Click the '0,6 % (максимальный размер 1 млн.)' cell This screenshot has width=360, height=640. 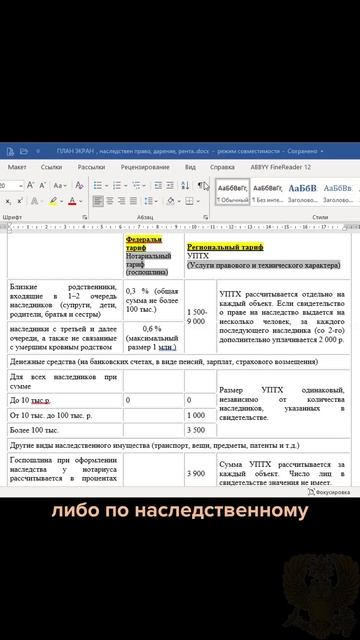[x=152, y=338]
